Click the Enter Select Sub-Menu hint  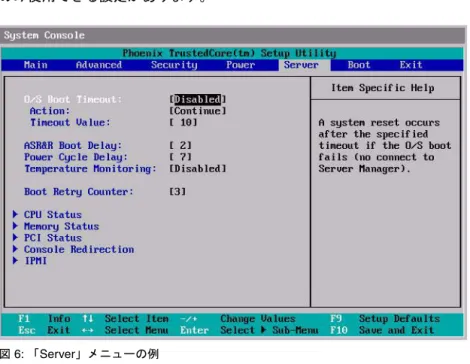249,330
